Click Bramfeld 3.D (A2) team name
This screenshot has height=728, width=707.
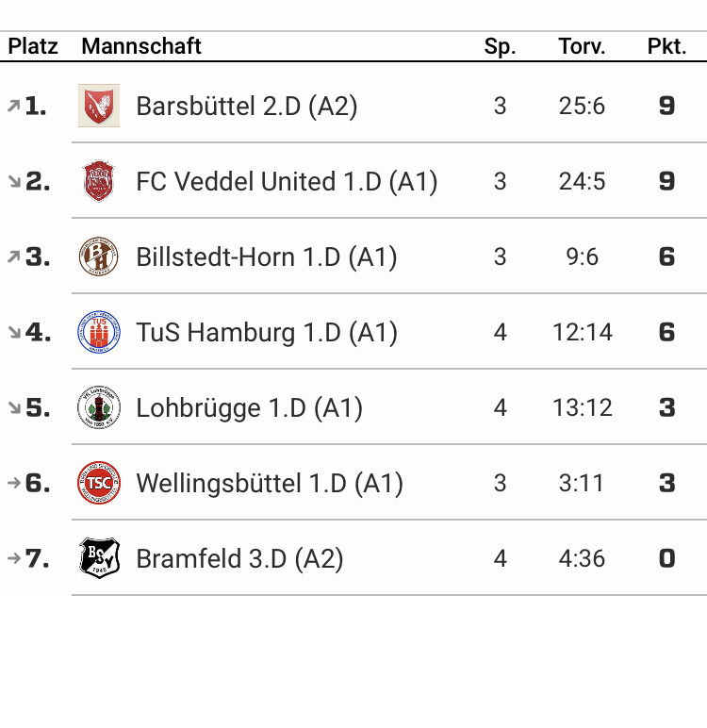coord(239,558)
